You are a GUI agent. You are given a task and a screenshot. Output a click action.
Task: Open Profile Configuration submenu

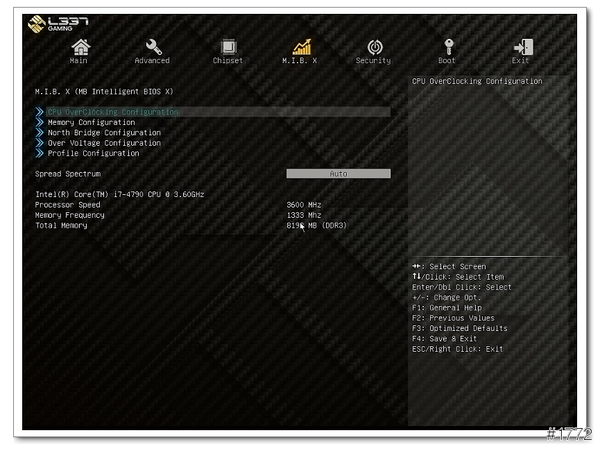point(93,153)
